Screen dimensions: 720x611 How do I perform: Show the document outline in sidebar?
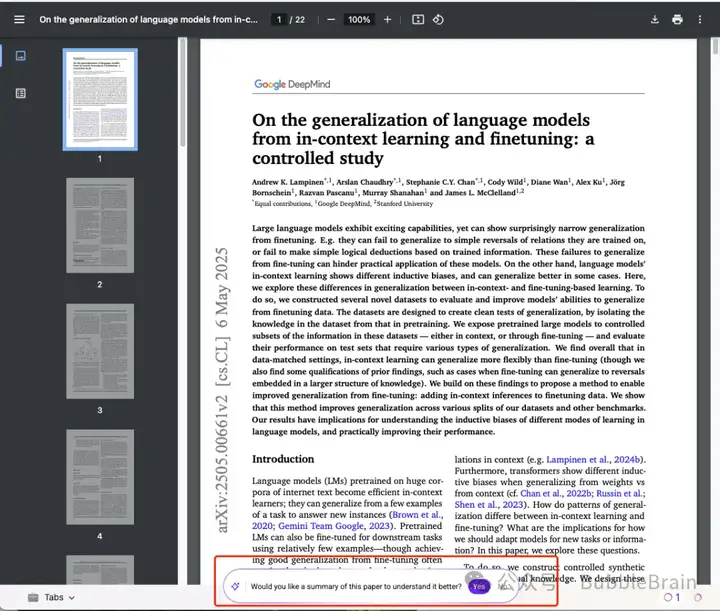click(21, 93)
